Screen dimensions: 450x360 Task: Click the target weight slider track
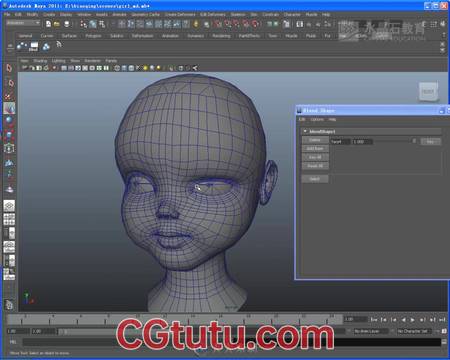tap(391, 141)
